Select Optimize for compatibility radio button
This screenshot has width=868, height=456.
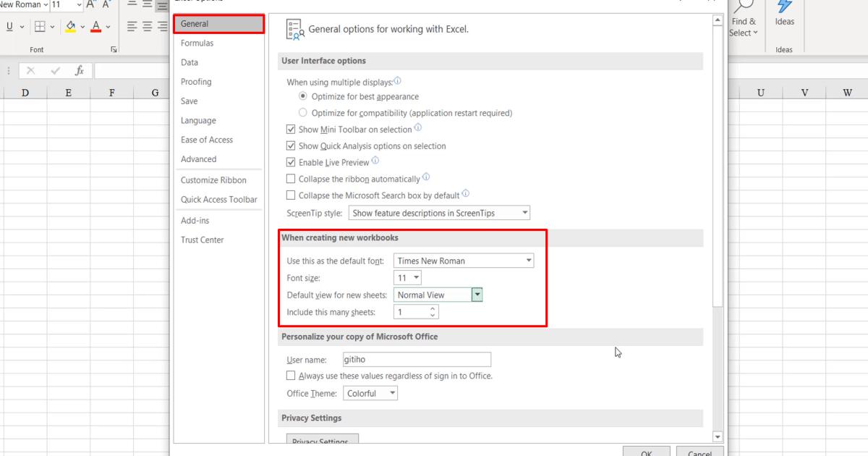tap(303, 113)
